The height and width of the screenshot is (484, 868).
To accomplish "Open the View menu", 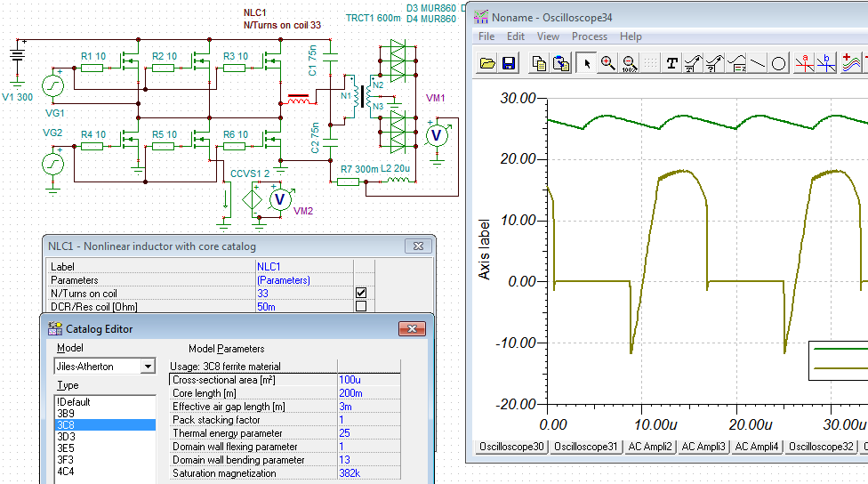I will [x=548, y=36].
